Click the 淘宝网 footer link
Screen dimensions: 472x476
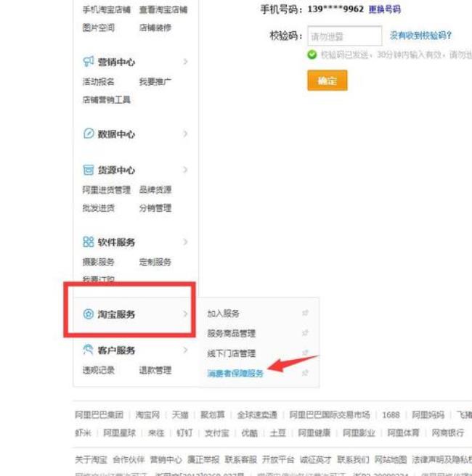pyautogui.click(x=147, y=414)
